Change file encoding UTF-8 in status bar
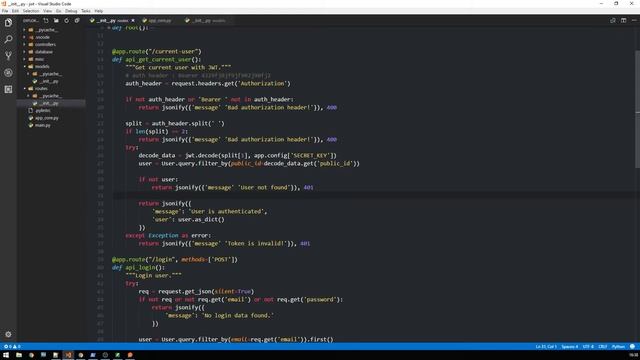This screenshot has width=640, height=360. pos(588,347)
